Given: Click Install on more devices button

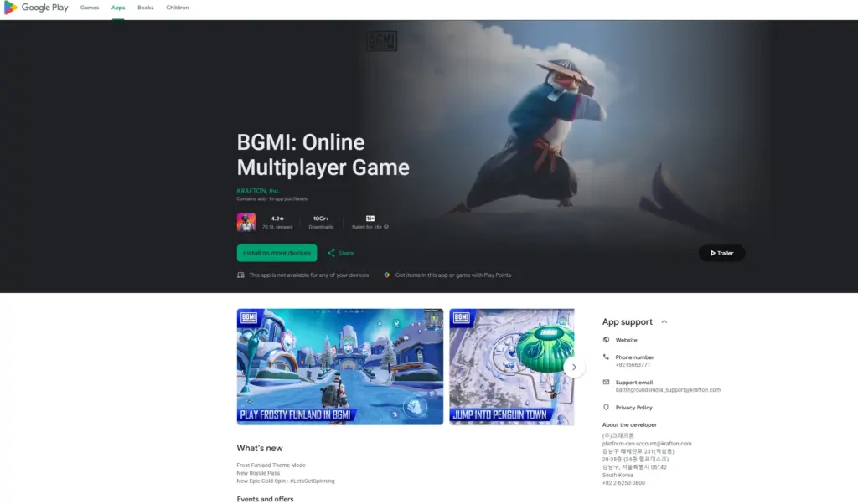Looking at the screenshot, I should [x=277, y=253].
